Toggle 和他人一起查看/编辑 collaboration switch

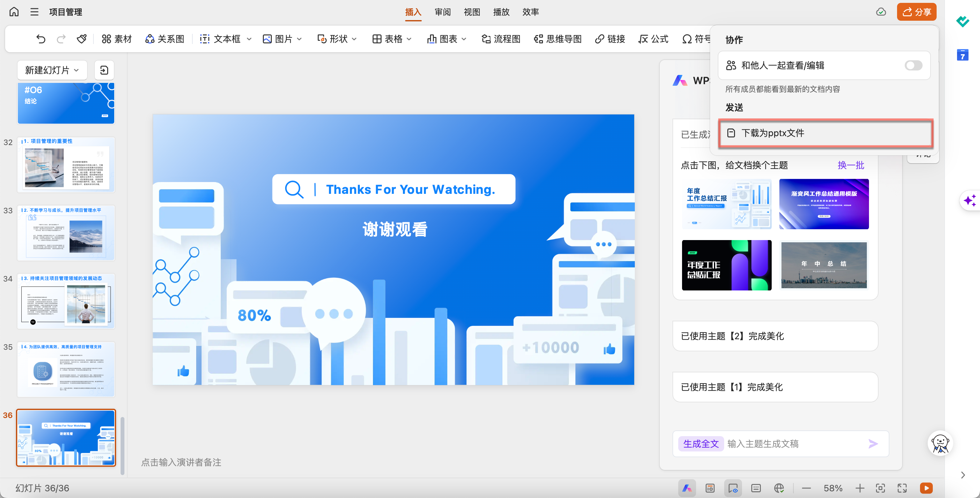[x=913, y=65]
